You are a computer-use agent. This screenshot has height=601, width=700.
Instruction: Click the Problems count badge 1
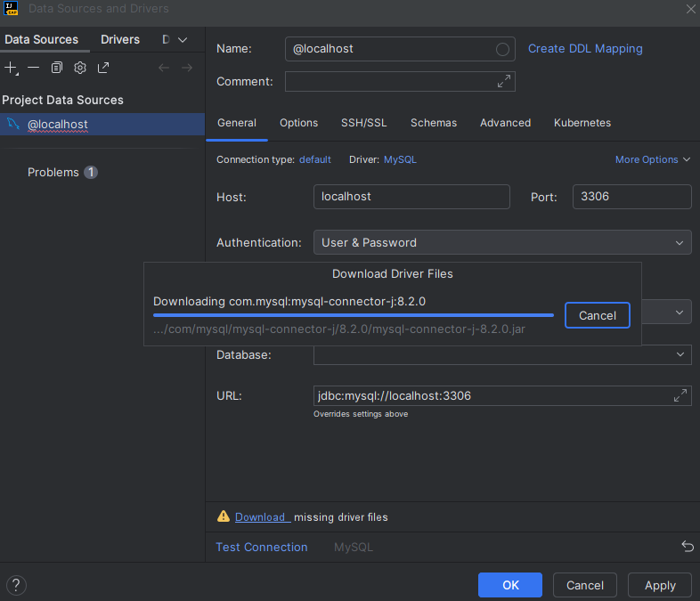tap(91, 172)
